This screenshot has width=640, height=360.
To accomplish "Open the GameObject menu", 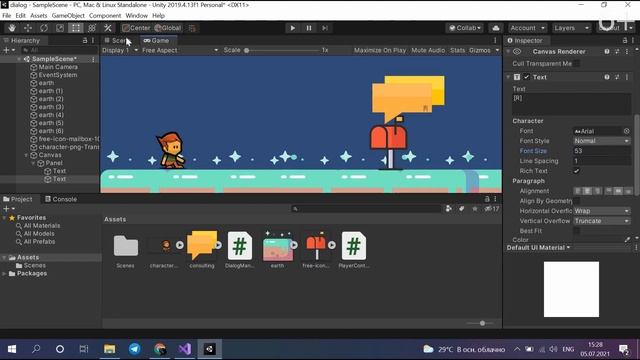I will [x=68, y=16].
